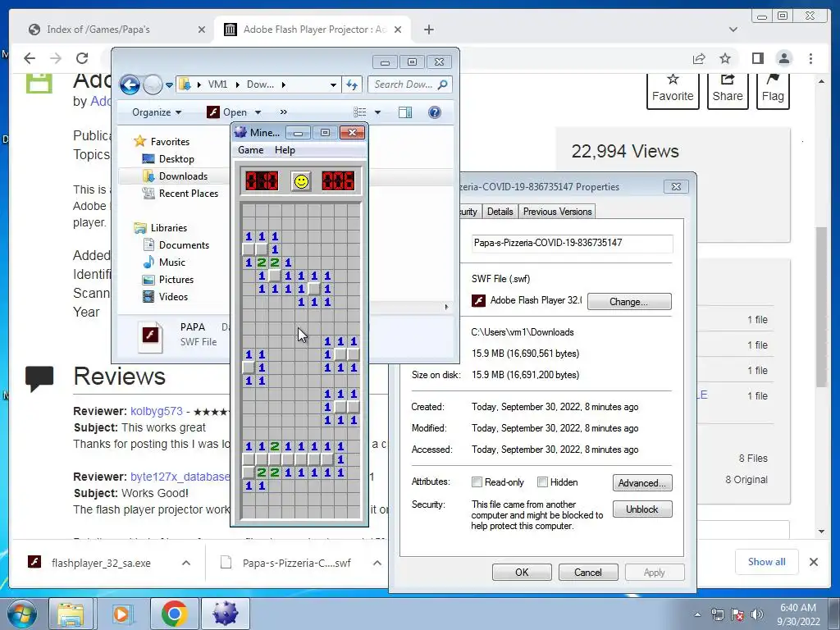Open Chrome three-dot menu
The height and width of the screenshot is (630, 840).
click(x=810, y=58)
